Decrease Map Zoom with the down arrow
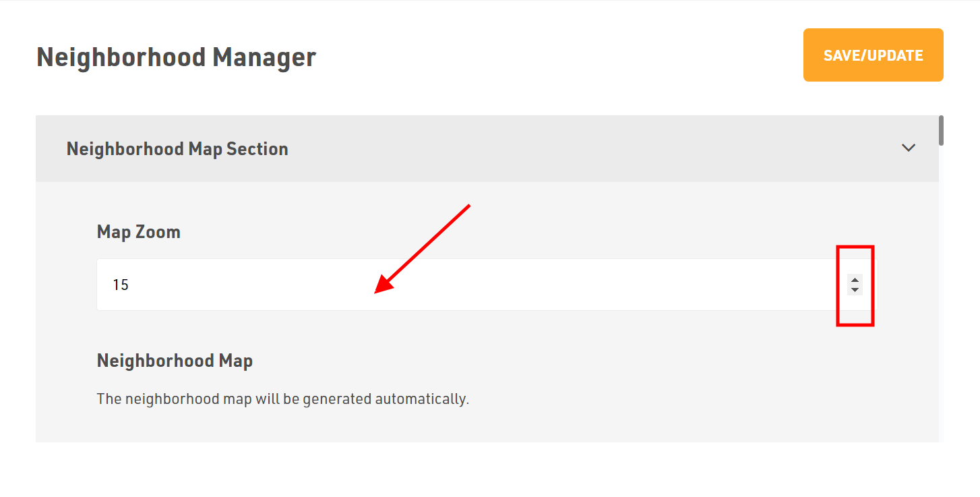 [855, 290]
